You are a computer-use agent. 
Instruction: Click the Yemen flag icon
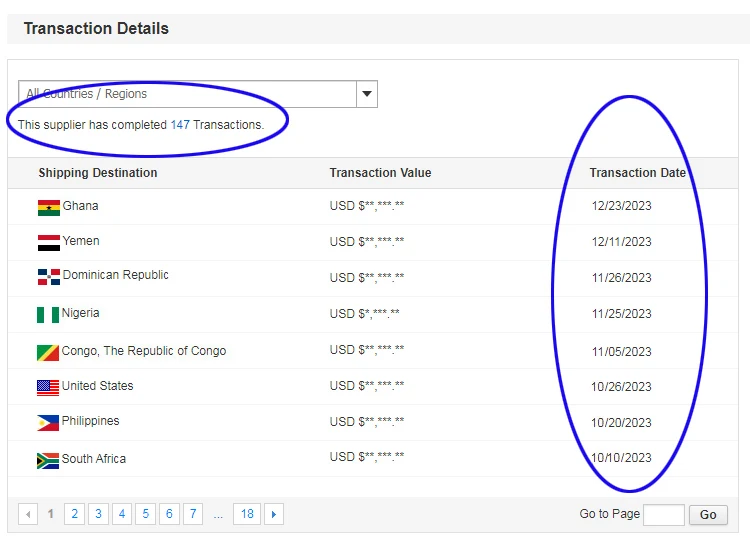point(49,243)
